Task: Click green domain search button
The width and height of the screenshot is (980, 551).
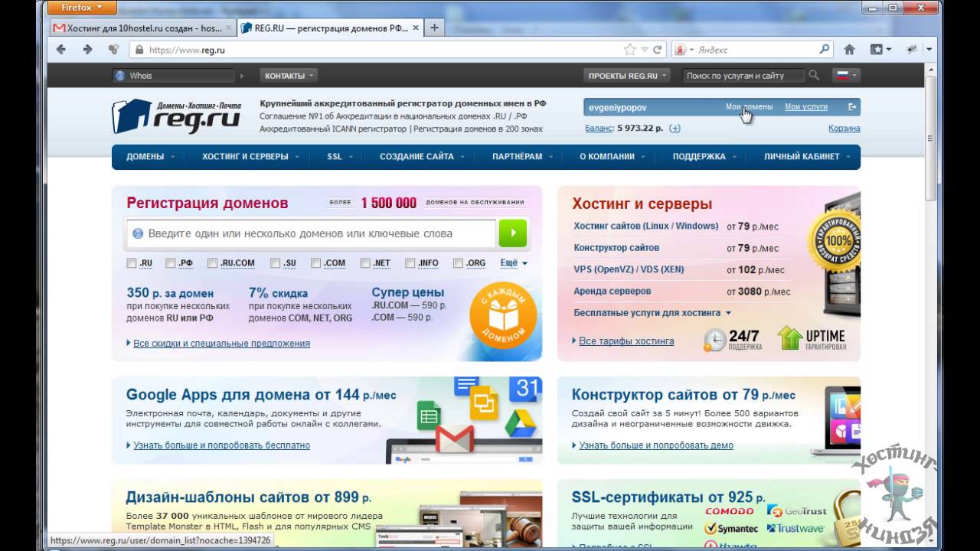Action: pyautogui.click(x=512, y=233)
